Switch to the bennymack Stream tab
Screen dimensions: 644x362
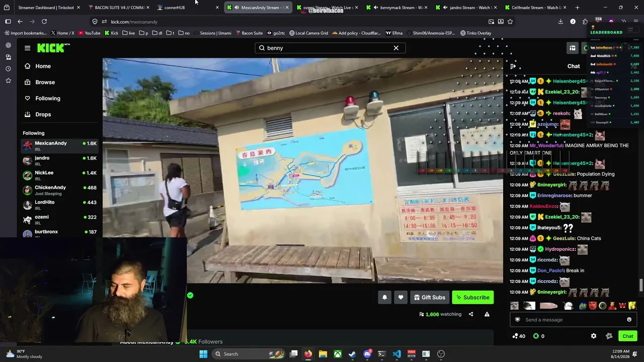tap(397, 8)
